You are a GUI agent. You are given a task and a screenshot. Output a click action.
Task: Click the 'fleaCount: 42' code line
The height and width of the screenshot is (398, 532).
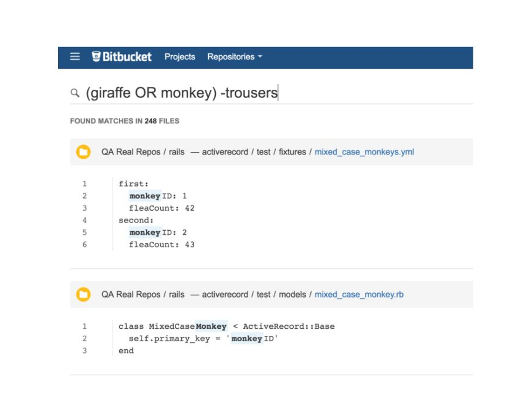161,208
